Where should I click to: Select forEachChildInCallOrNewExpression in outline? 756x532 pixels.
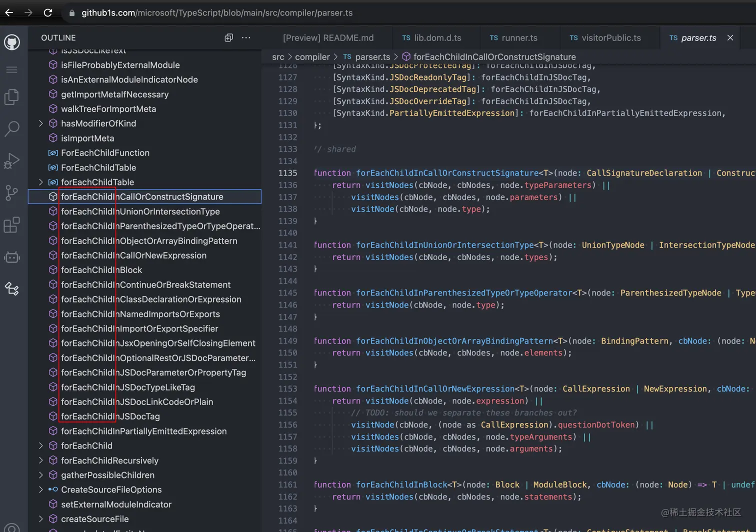coord(144,255)
